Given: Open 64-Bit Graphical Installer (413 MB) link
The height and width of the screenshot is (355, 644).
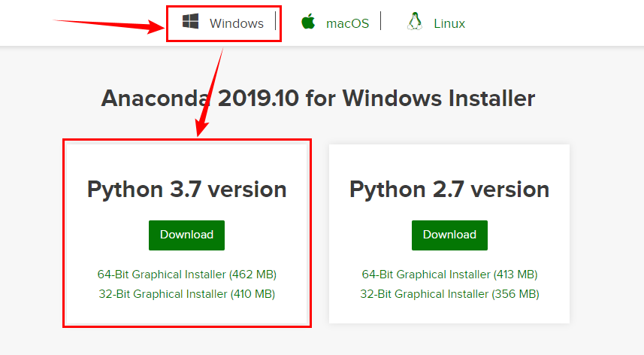Looking at the screenshot, I should (449, 275).
